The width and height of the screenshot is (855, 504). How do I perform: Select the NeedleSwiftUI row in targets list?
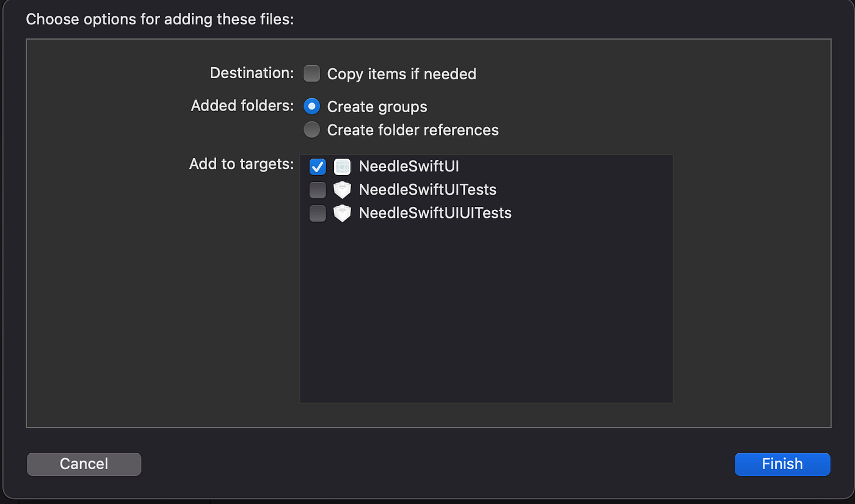(x=409, y=167)
